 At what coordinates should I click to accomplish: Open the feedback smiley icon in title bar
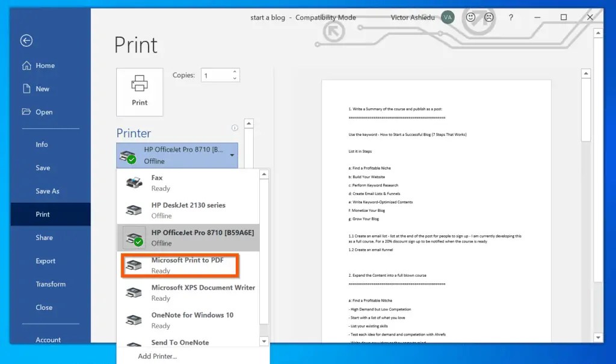[470, 17]
